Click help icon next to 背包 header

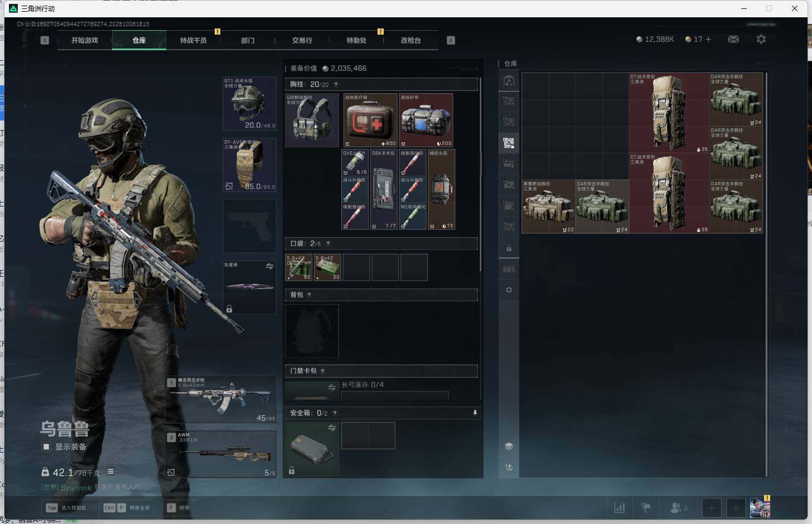(309, 295)
